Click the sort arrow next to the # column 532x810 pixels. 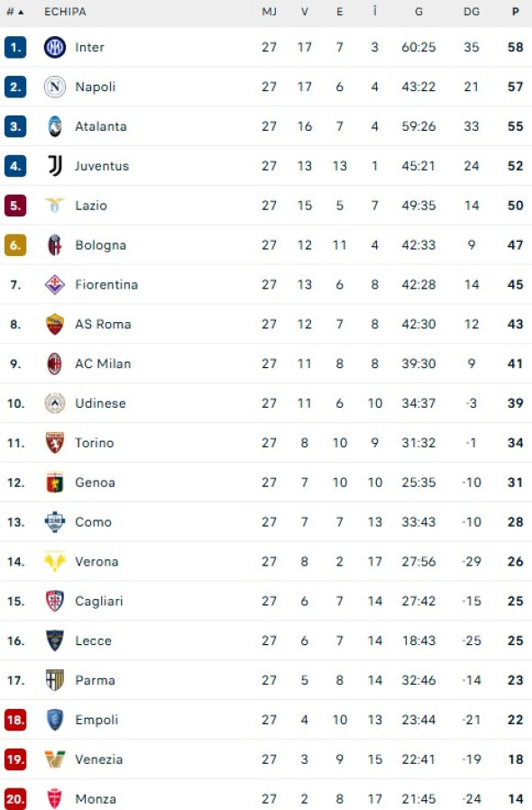pyautogui.click(x=22, y=12)
